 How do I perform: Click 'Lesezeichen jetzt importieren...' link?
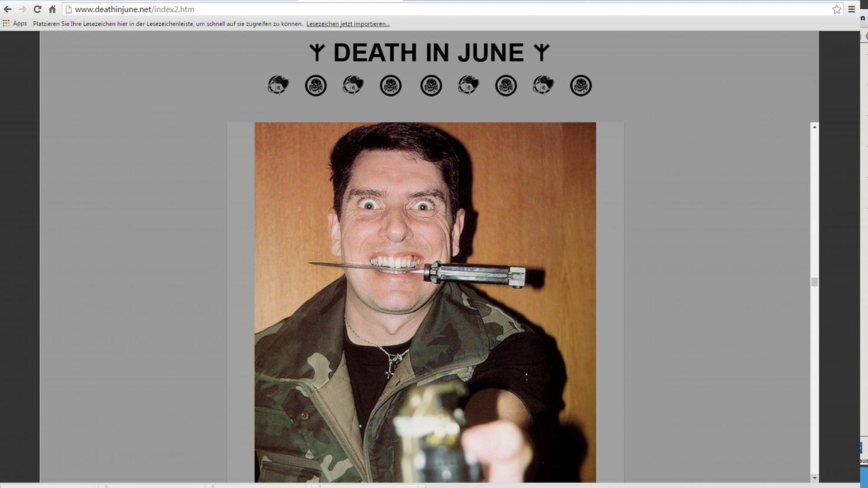point(348,24)
